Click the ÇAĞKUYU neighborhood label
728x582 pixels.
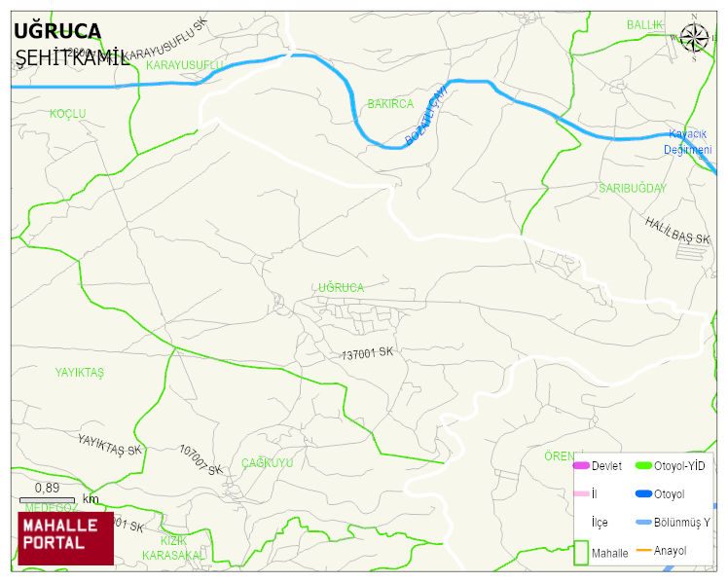268,462
